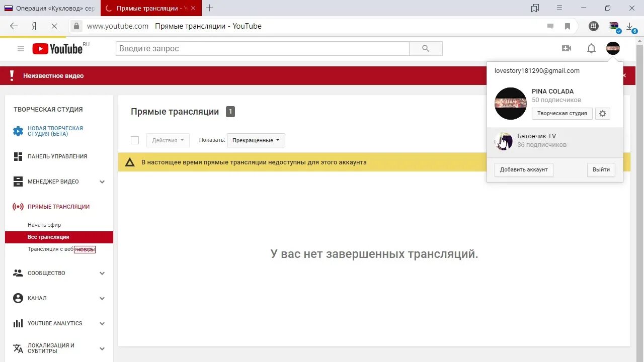Click the PINA COLADA channel avatar
Image resolution: width=644 pixels, height=362 pixels.
click(511, 104)
